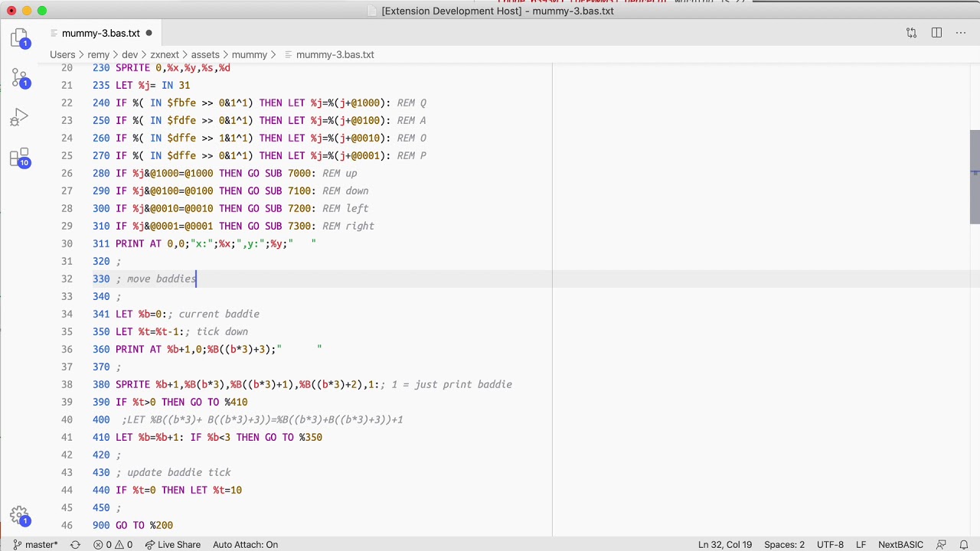This screenshot has width=980, height=551.
Task: Click the mummy folder breadcrumb
Action: point(250,54)
